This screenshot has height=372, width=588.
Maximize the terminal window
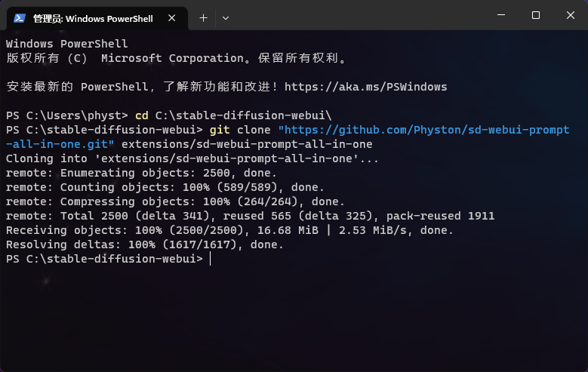(536, 15)
